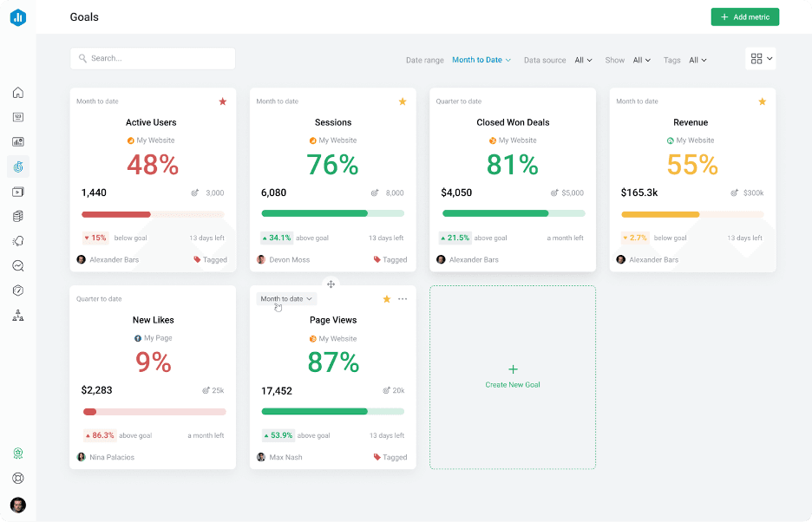This screenshot has width=812, height=522.
Task: Toggle the favorite star on the Active Users card
Action: click(223, 101)
